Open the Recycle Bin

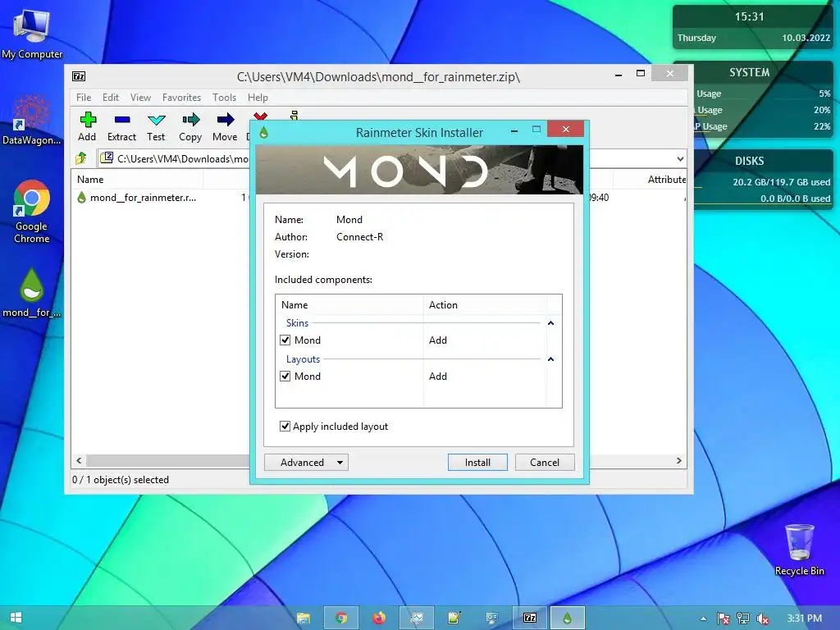(x=799, y=550)
